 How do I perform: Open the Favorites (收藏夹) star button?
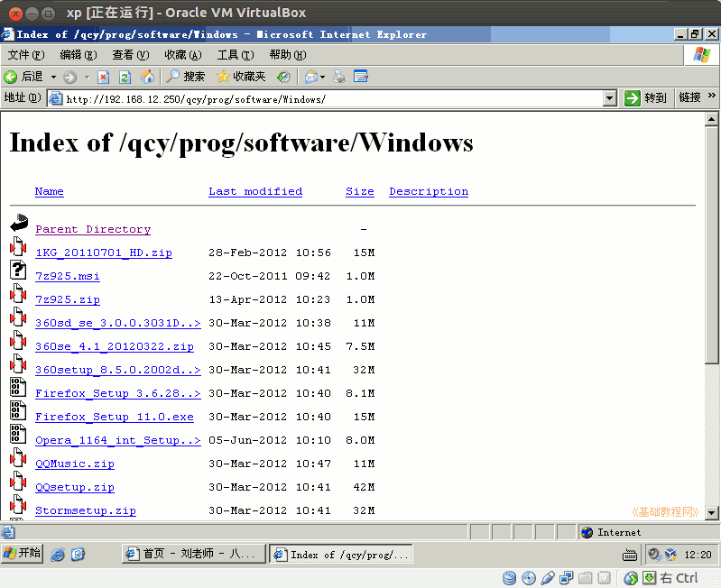[242, 77]
